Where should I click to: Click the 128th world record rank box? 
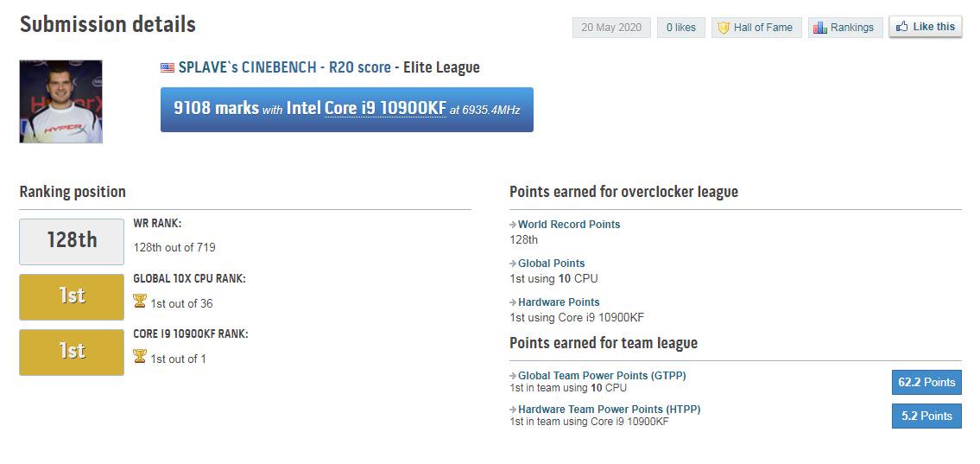[72, 241]
